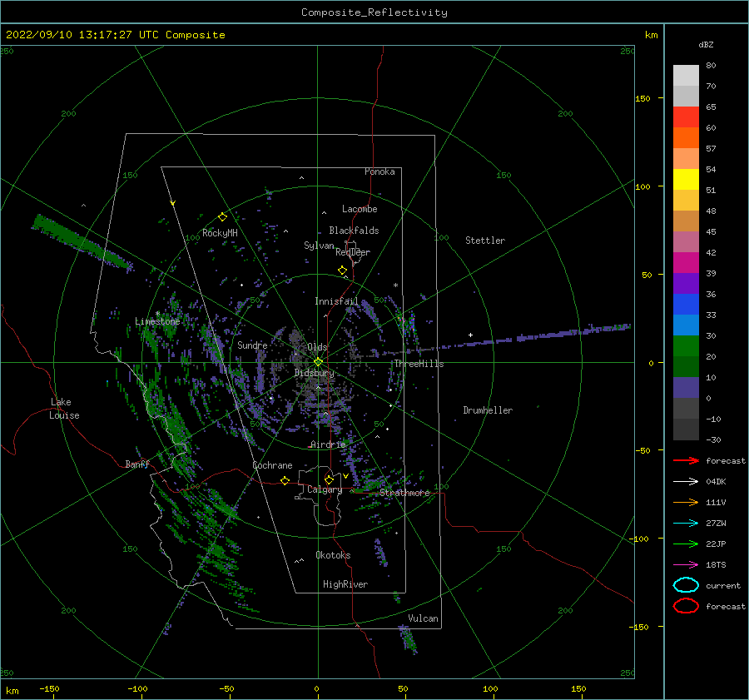Click the RedDeer city label

point(353,252)
